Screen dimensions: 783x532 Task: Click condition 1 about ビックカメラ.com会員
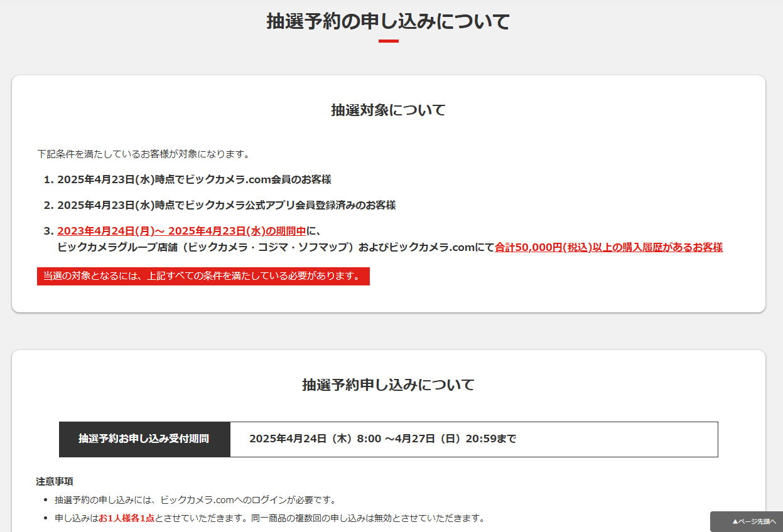pyautogui.click(x=194, y=179)
